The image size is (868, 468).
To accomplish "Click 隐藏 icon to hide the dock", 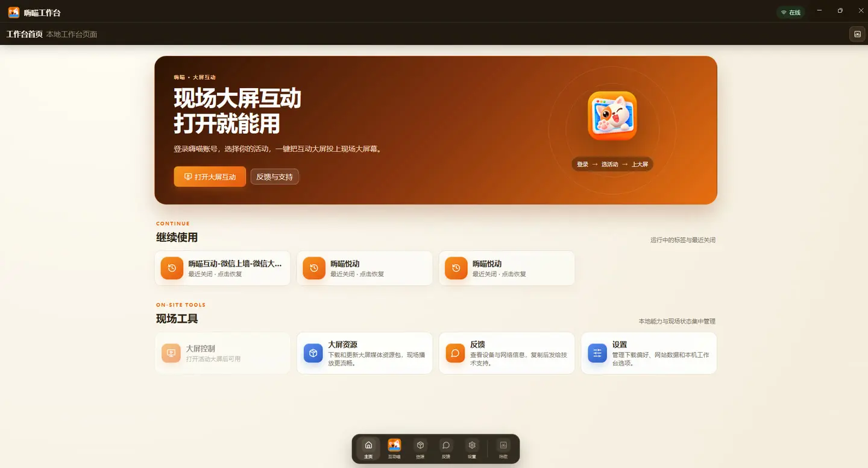I will click(503, 449).
